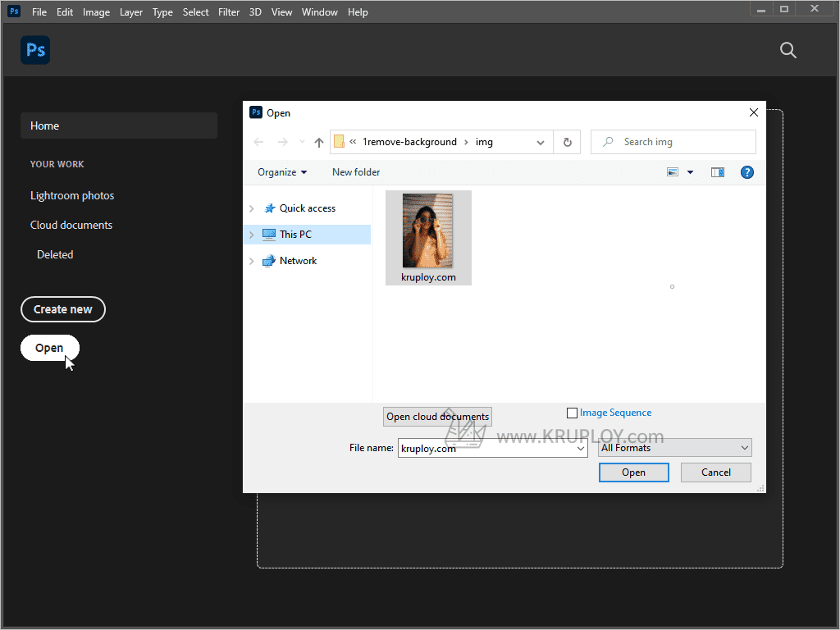The width and height of the screenshot is (840, 630).
Task: Go forward in the Open dialog
Action: (283, 142)
